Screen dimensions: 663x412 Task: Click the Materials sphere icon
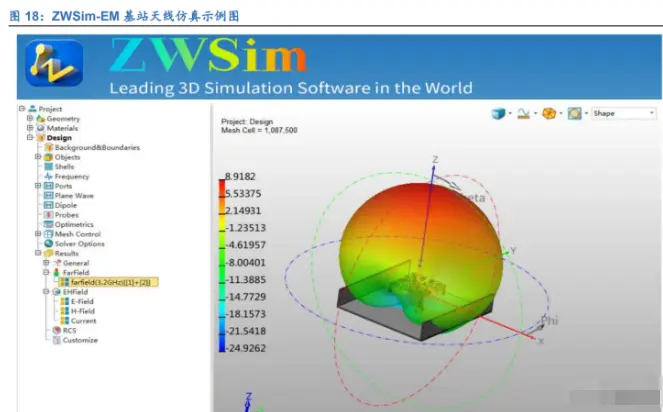[x=40, y=128]
